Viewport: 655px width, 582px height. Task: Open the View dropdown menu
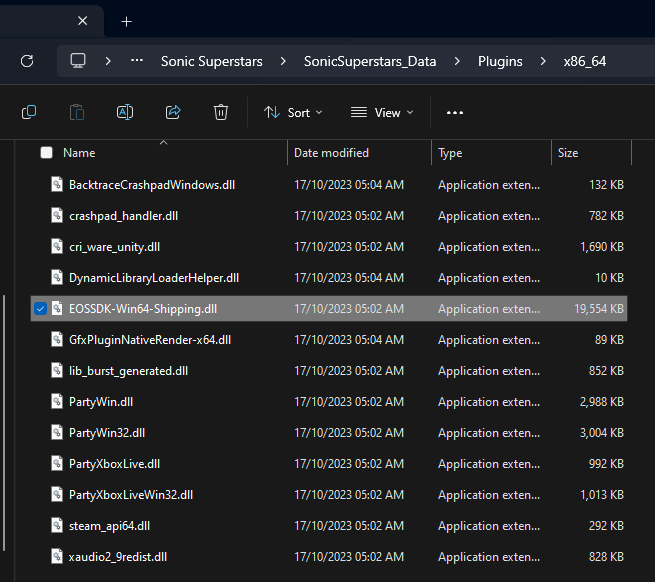pos(382,112)
